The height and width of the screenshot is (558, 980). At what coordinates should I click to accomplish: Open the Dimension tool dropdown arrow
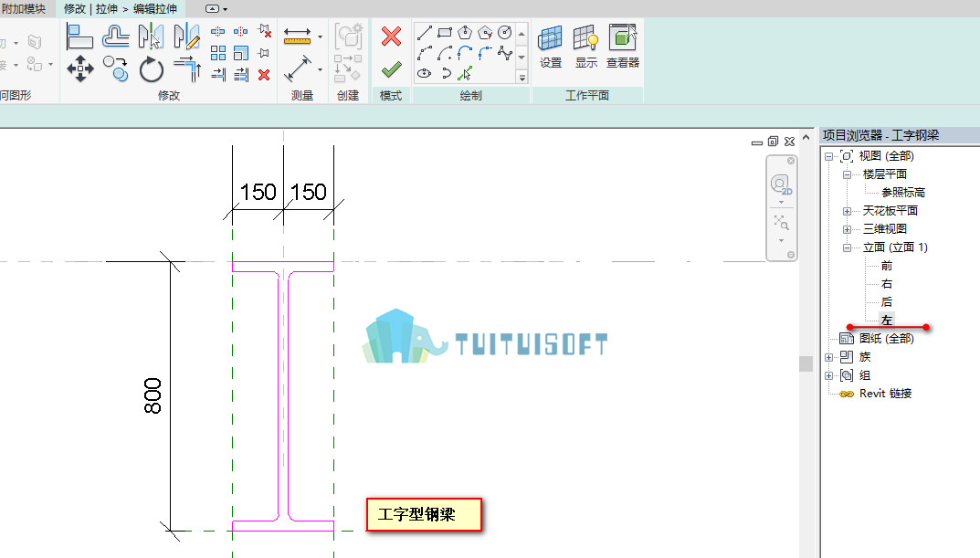320,69
